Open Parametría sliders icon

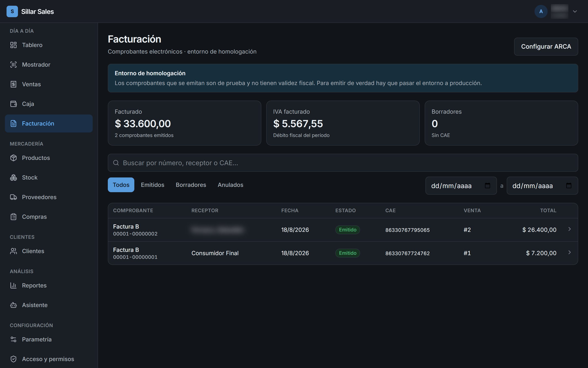[x=13, y=339]
